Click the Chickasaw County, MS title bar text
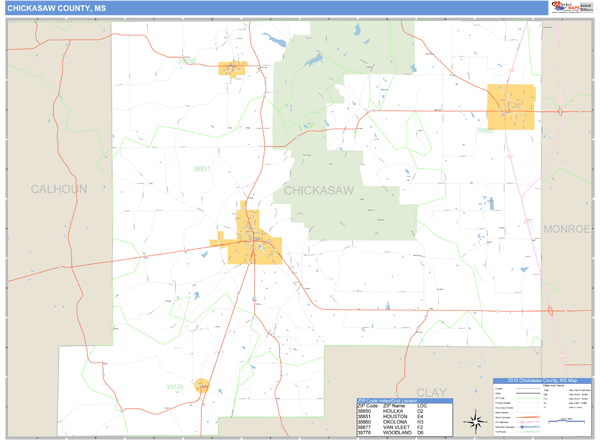 click(56, 8)
